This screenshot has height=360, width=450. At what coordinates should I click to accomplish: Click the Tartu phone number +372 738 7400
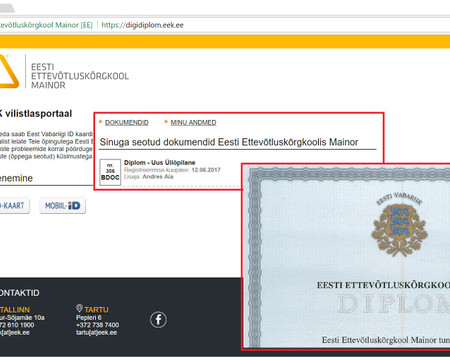pos(97,325)
